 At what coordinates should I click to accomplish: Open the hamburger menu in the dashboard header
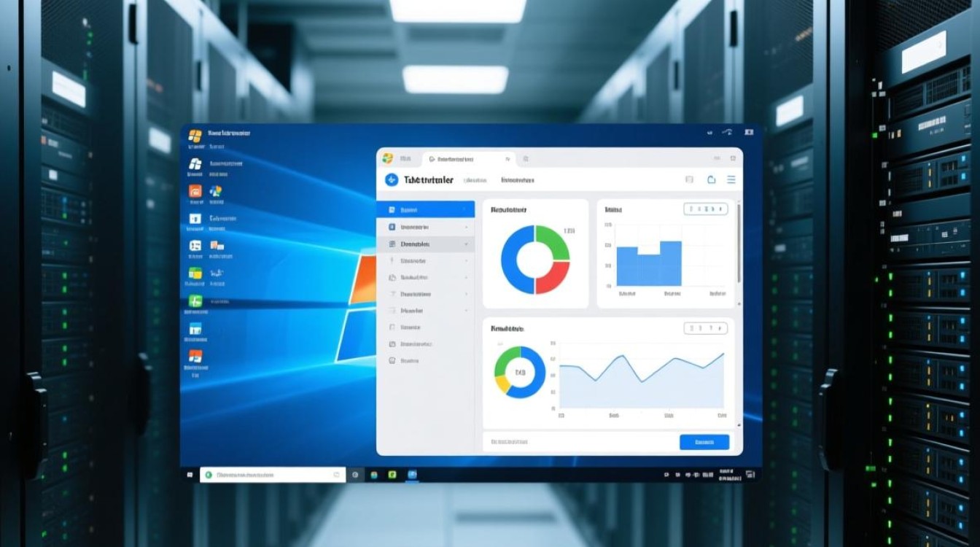[731, 179]
